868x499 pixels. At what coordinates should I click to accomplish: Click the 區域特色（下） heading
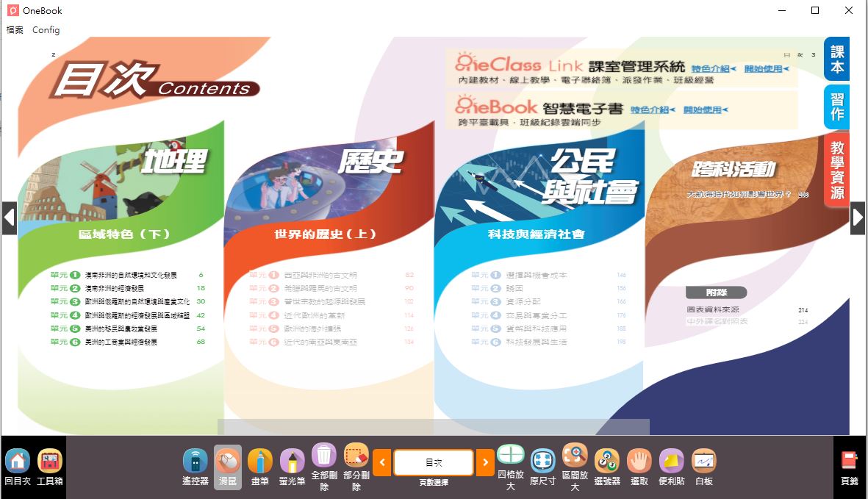pyautogui.click(x=124, y=234)
